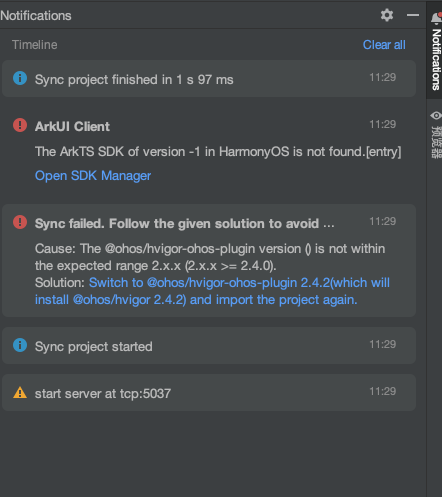
Task: Click the bell icon in the sidebar
Action: pos(436,18)
